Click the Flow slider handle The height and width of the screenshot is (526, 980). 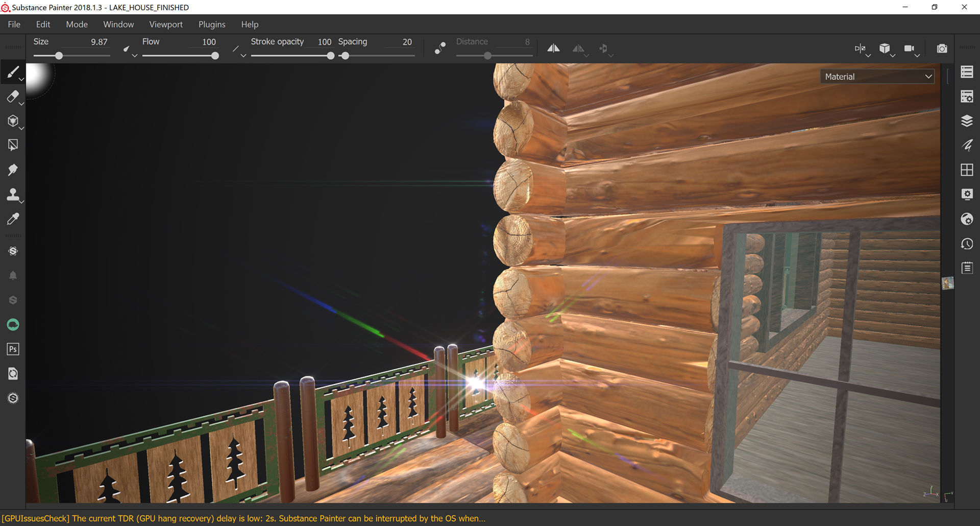[x=215, y=56]
